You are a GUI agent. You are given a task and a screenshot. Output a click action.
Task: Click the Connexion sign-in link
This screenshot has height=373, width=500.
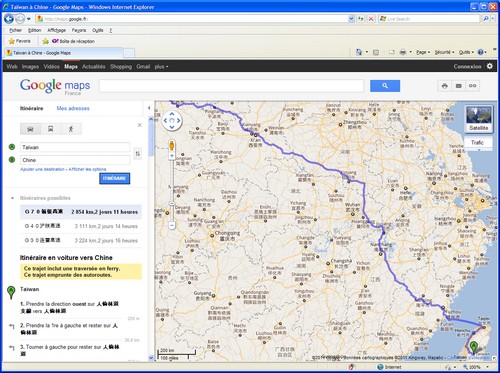(x=467, y=66)
